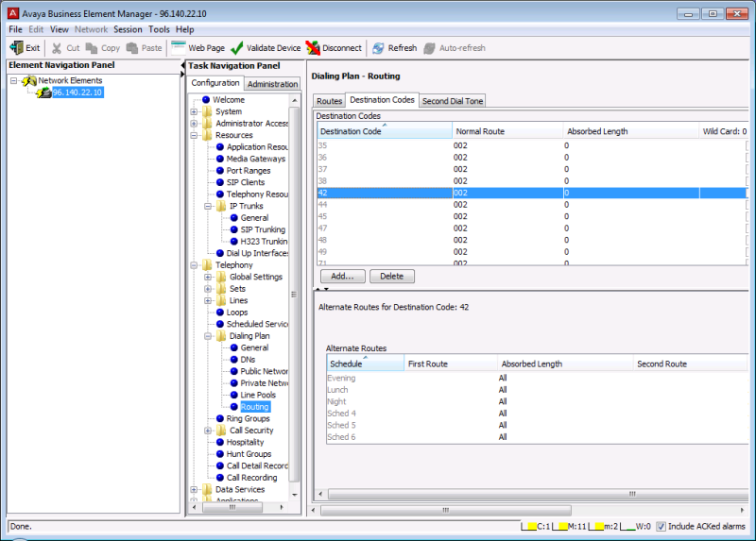Sort by Schedule column header
This screenshot has height=541, width=756.
(365, 363)
